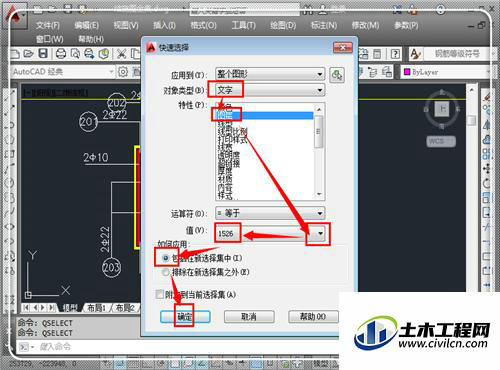This screenshot has height=370, width=500.
Task: Go to the first layout tab arrow
Action: pos(26,307)
